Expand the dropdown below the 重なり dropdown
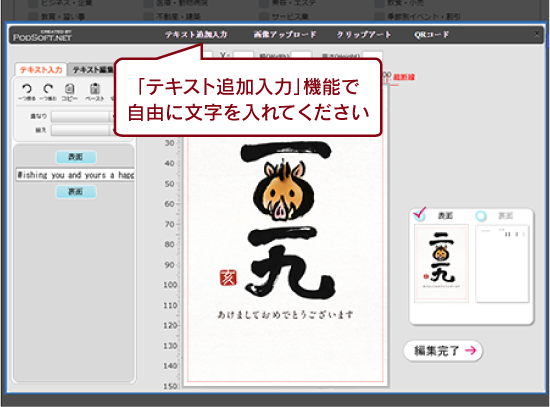This screenshot has height=407, width=550. coord(83,130)
